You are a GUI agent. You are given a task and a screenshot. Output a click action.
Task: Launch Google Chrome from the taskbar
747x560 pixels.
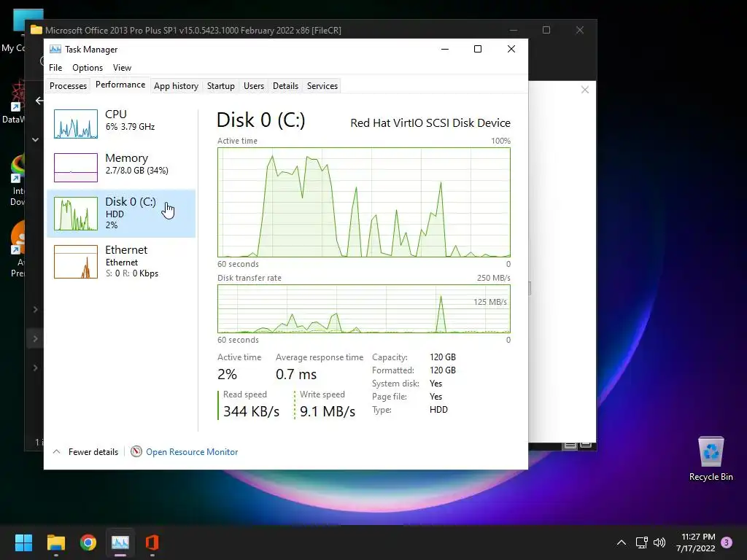click(x=88, y=542)
